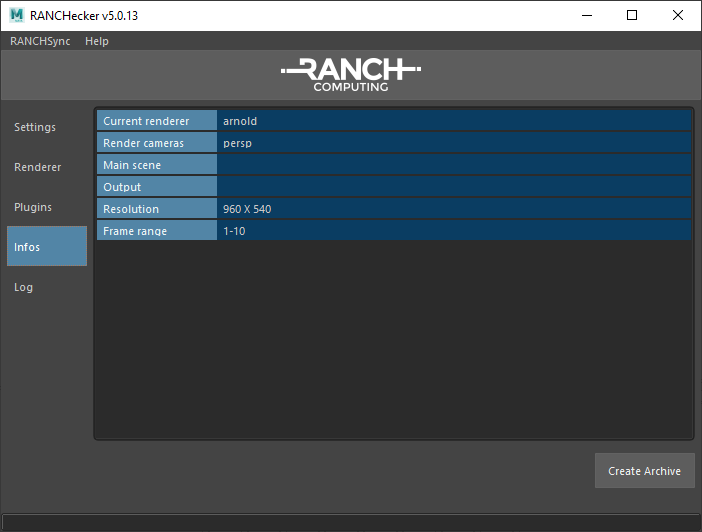Click the empty Main scene value cell
The width and height of the screenshot is (702, 532).
[x=454, y=165]
